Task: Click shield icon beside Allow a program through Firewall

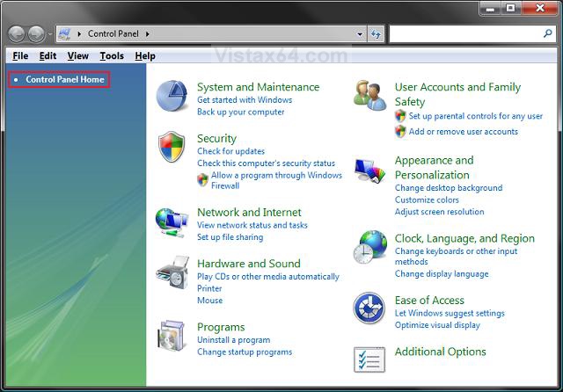Action: click(x=202, y=179)
